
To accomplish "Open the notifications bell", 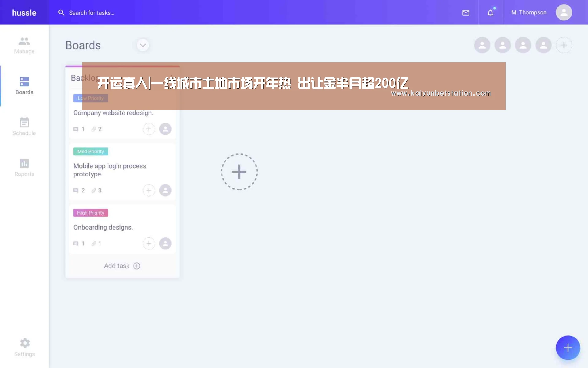I will coord(490,12).
